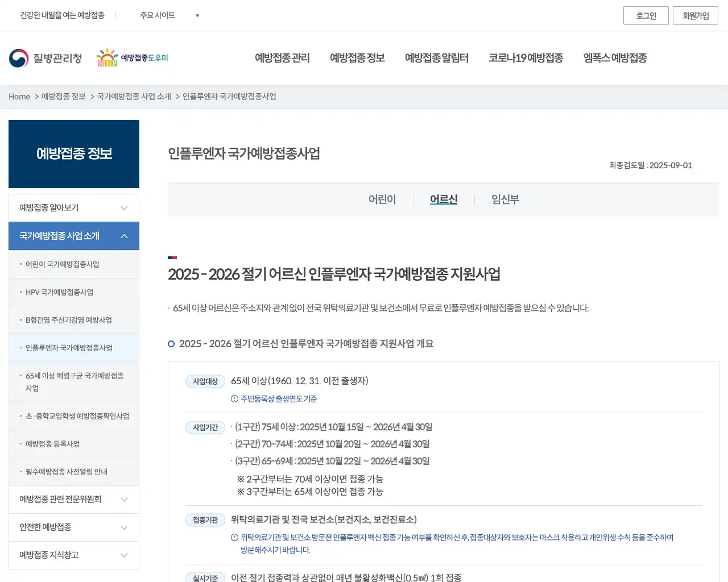The image size is (728, 582).
Task: Switch to the 임신부 tab
Action: 505,199
